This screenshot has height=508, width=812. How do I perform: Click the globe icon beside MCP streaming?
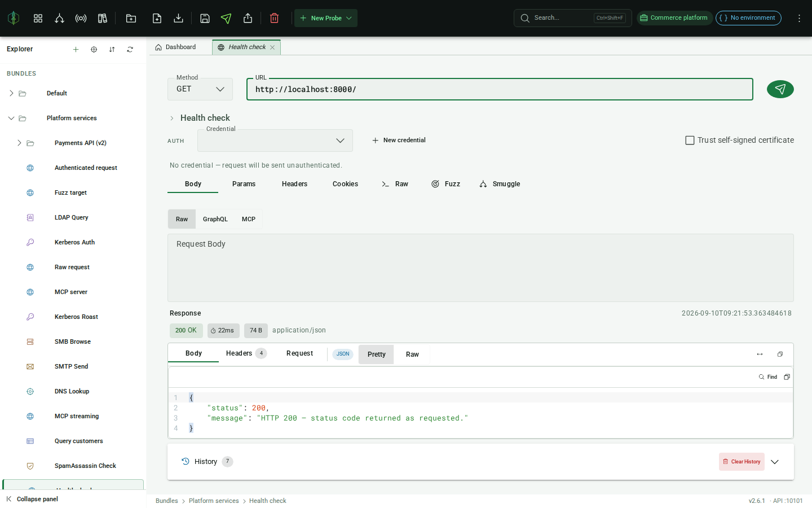pyautogui.click(x=30, y=416)
